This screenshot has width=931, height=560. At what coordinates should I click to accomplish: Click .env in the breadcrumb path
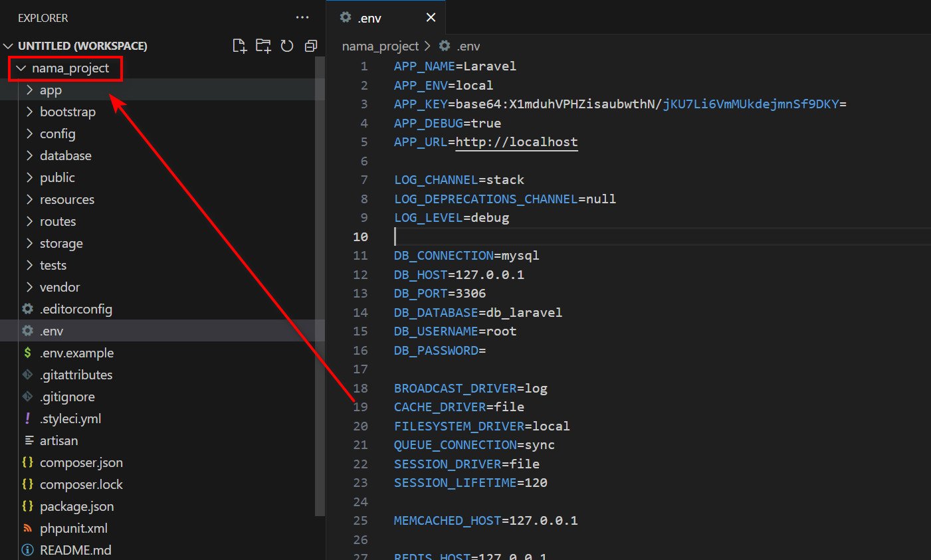tap(468, 46)
